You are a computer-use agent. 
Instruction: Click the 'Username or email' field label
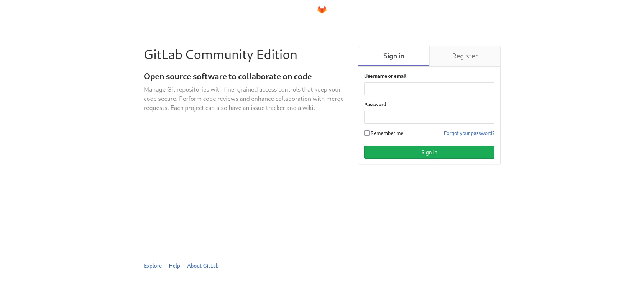tap(385, 76)
